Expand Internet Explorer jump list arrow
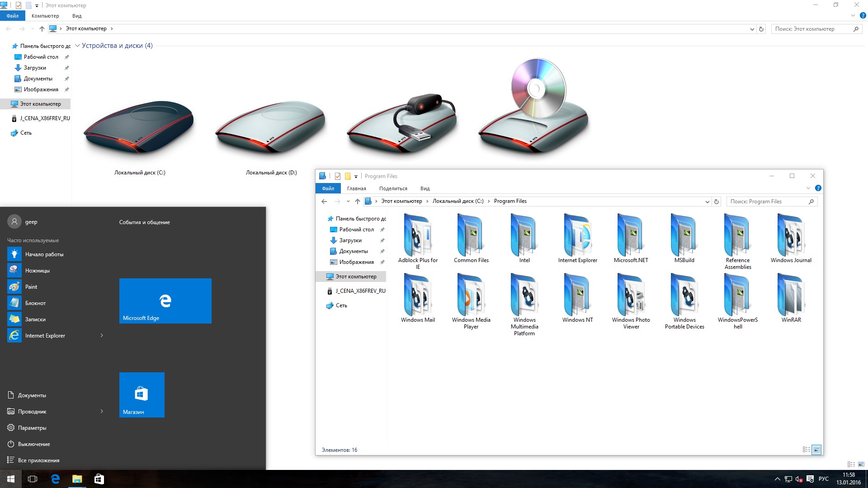Image resolution: width=868 pixels, height=488 pixels. [x=102, y=335]
